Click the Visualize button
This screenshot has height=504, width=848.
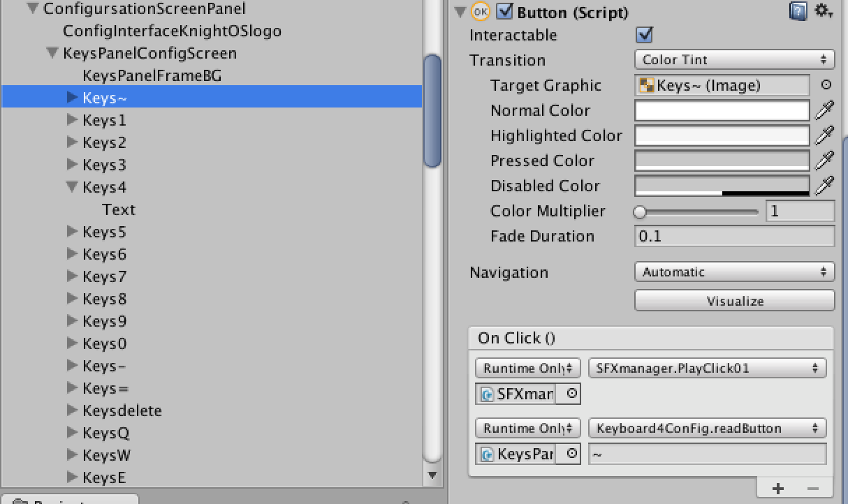[x=734, y=302]
